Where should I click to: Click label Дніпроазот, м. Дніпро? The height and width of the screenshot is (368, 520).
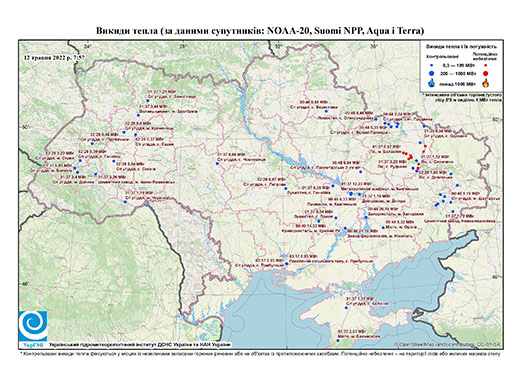coord(383,202)
